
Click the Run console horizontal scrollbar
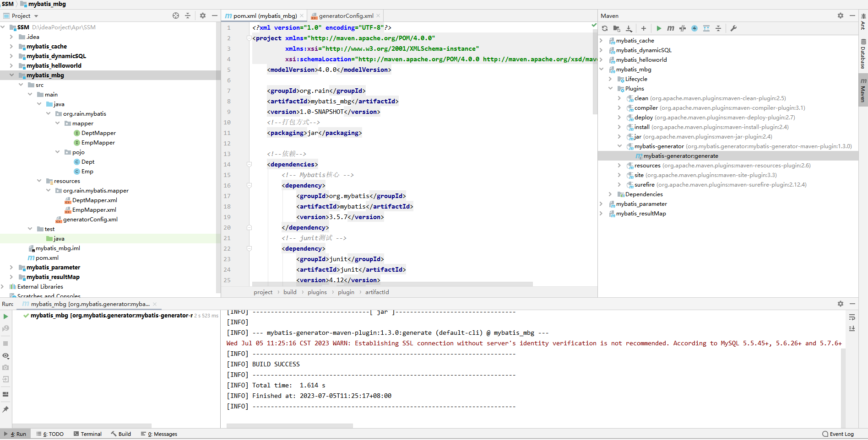point(290,426)
